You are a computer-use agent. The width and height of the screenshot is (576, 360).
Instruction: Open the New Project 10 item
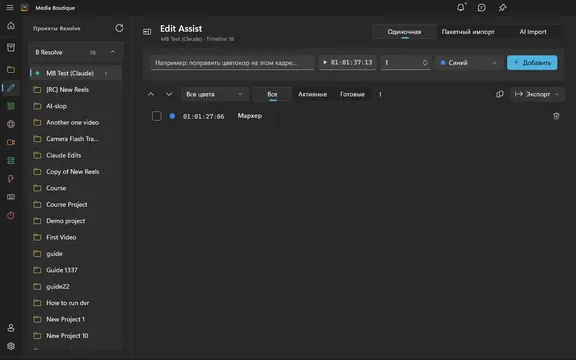tap(75, 336)
